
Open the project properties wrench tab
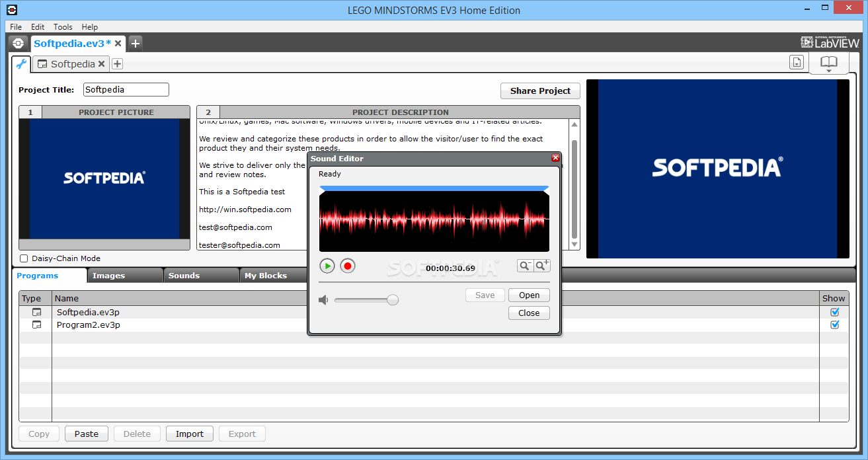click(21, 64)
